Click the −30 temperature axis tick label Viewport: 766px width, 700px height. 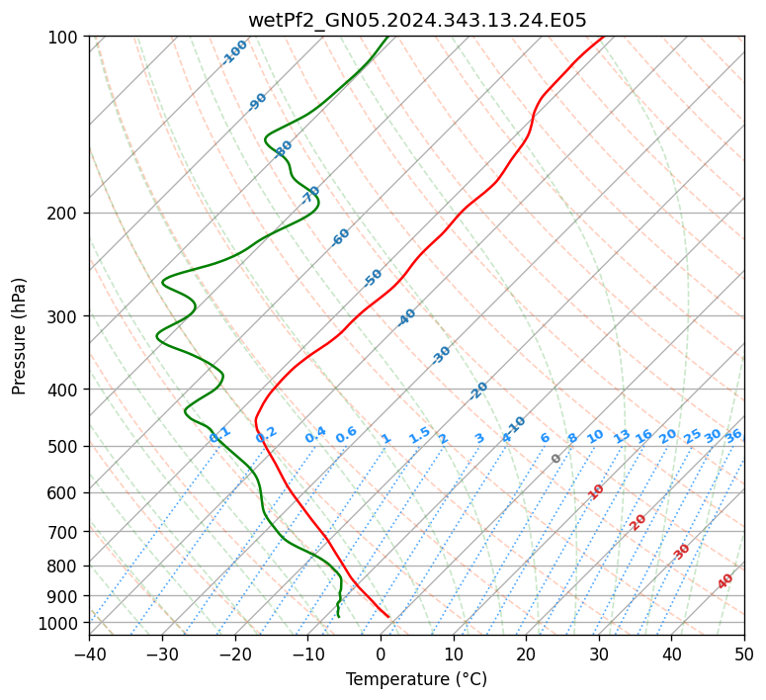(x=162, y=654)
